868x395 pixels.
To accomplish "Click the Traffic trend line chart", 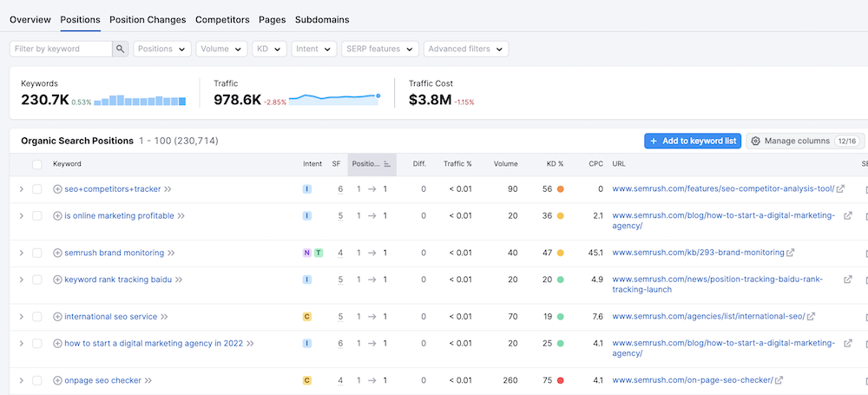I will click(x=334, y=99).
